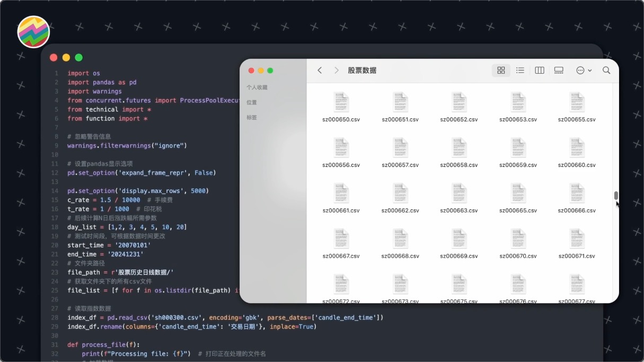Expand the 位置 sidebar section
Viewport: 644px width, 362px height.
252,102
